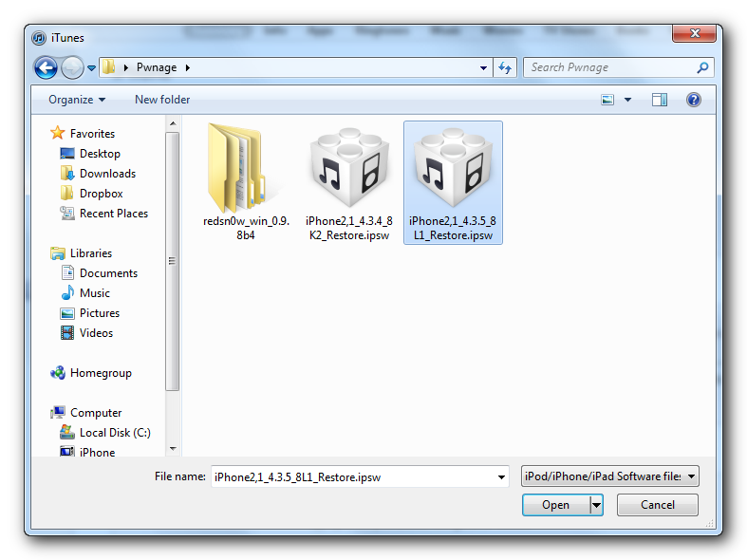This screenshot has height=560, width=747.
Task: Select iPhone2,1_4.3.4_8K2_Restore.ipsw file icon
Action: point(349,167)
